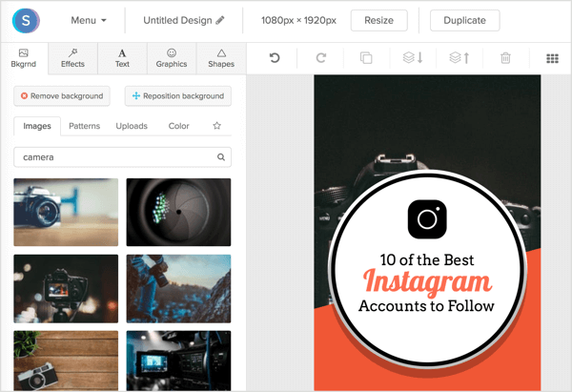Click the copy element icon

pos(366,57)
